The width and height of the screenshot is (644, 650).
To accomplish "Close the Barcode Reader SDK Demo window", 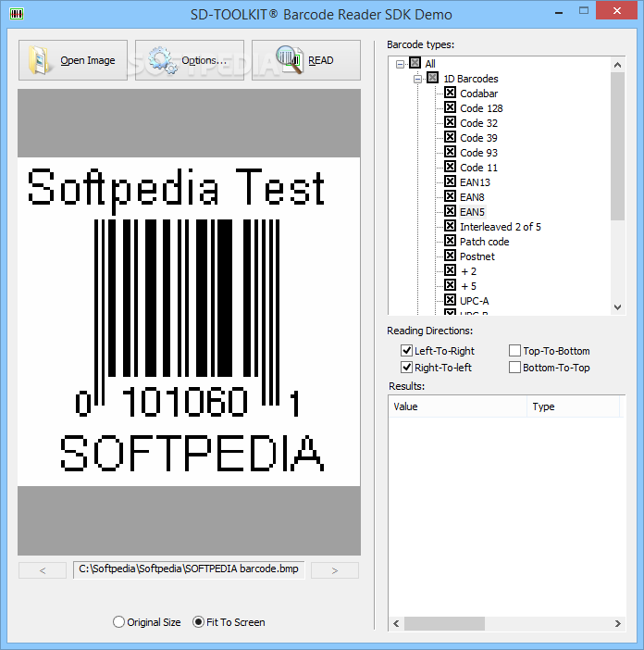I will [x=616, y=11].
